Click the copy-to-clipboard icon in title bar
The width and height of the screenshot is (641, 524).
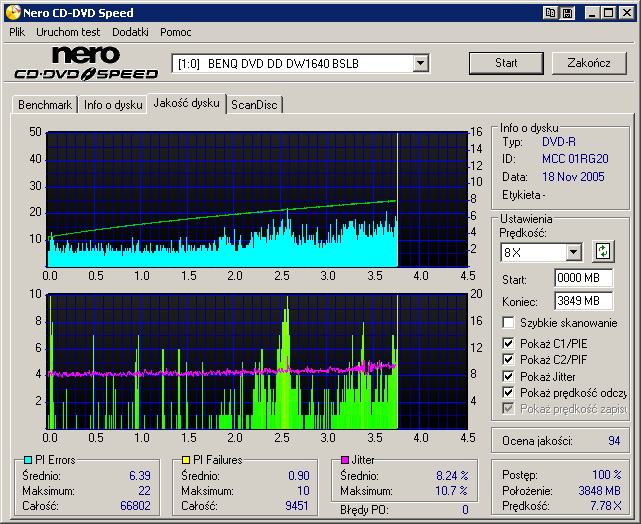[550, 13]
